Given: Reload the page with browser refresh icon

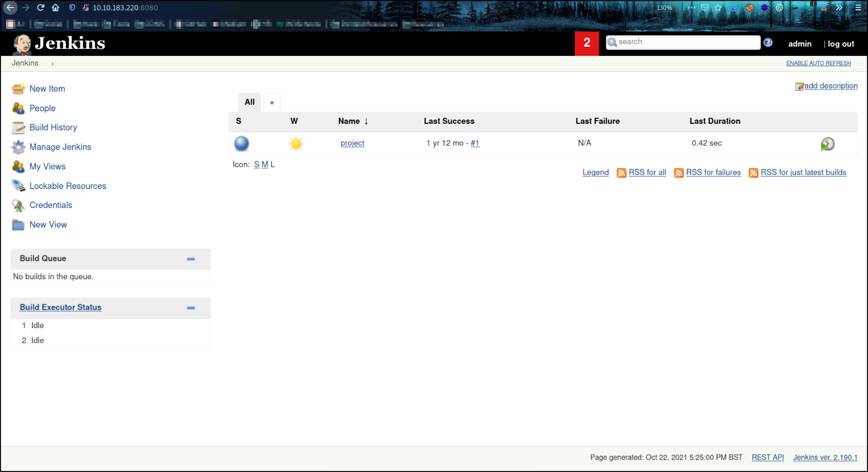Looking at the screenshot, I should click(x=41, y=8).
